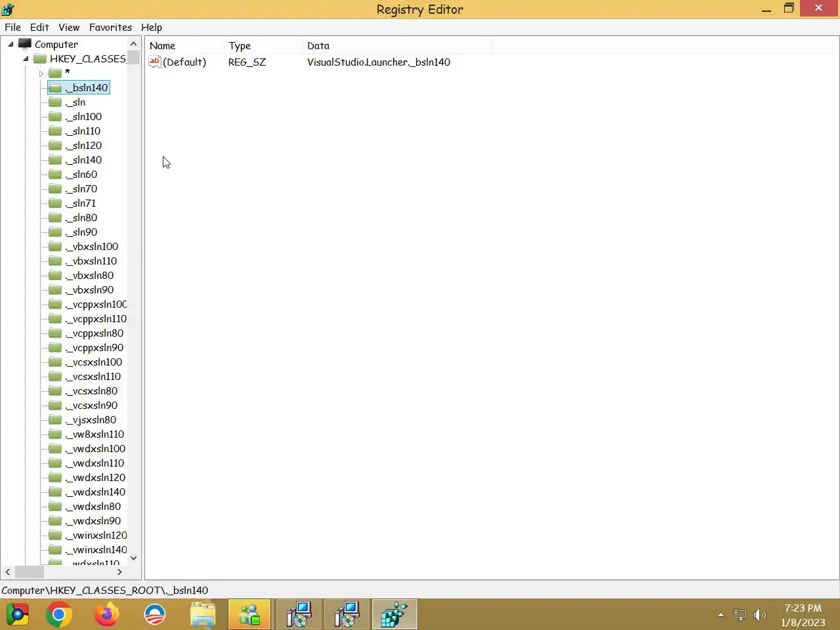Image resolution: width=840 pixels, height=630 pixels.
Task: Open Firefox from the taskbar
Action: pyautogui.click(x=106, y=615)
